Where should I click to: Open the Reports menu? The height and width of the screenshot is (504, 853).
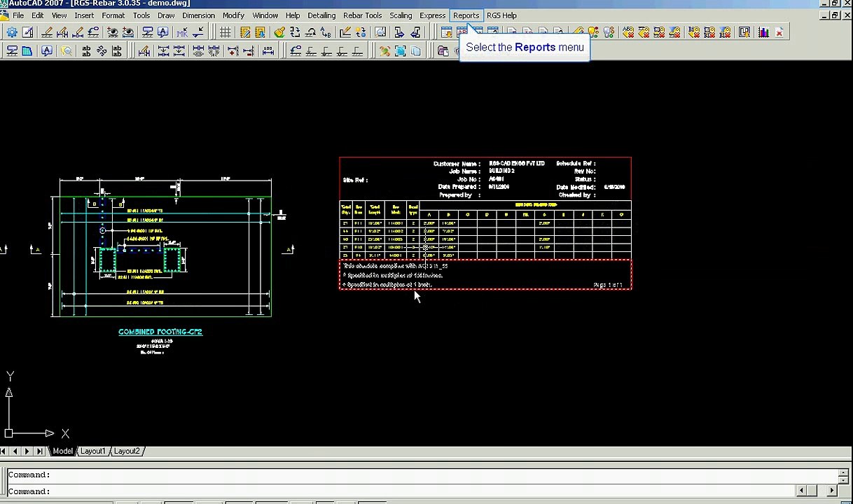click(466, 15)
